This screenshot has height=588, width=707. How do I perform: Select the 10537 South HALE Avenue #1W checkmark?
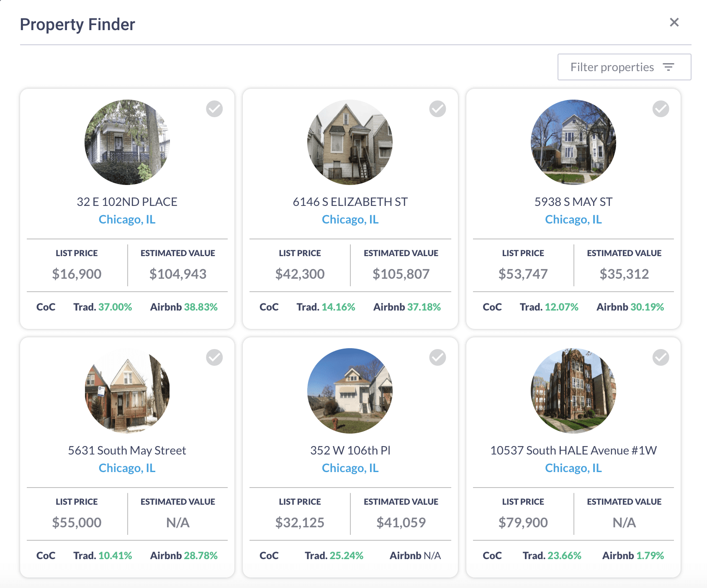(x=660, y=357)
